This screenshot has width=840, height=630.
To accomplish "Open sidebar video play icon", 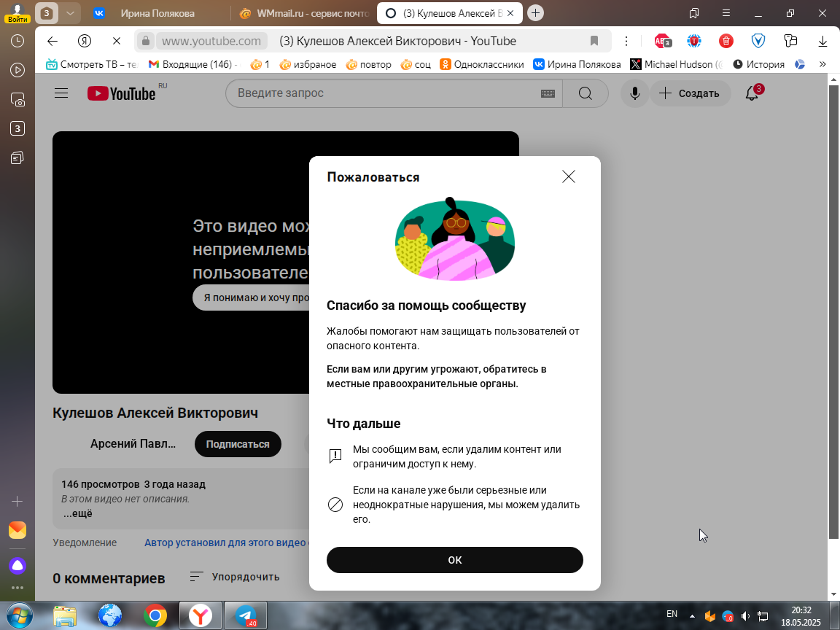I will pyautogui.click(x=17, y=70).
